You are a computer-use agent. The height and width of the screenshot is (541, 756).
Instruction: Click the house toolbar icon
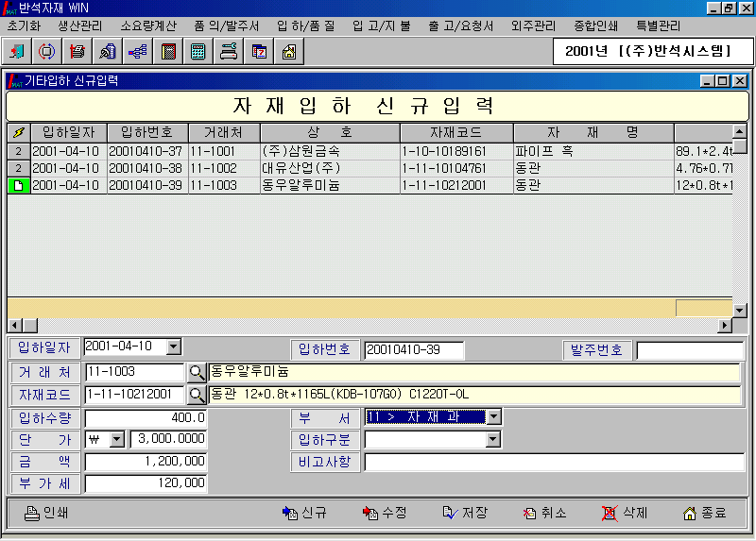(x=289, y=51)
